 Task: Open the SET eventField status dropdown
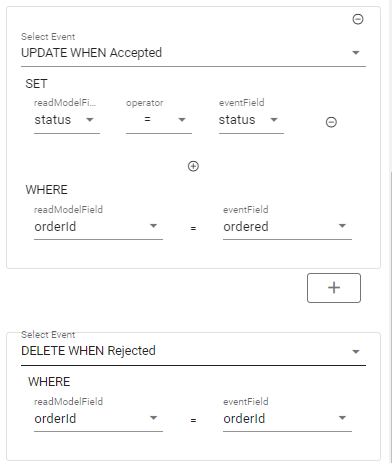coord(251,120)
